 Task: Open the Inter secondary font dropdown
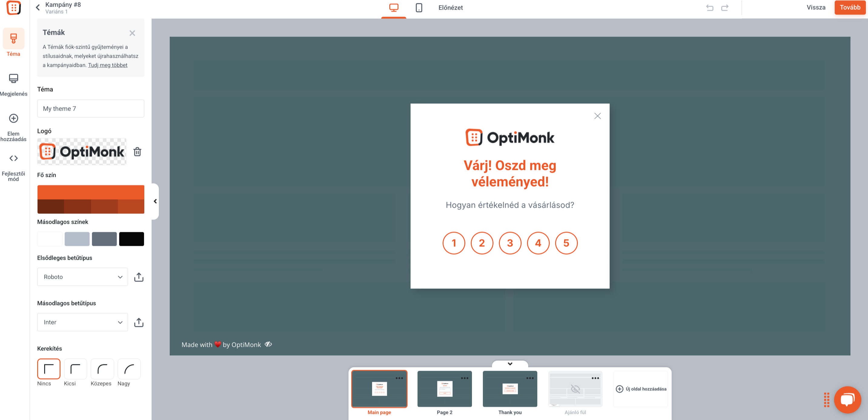coord(83,322)
